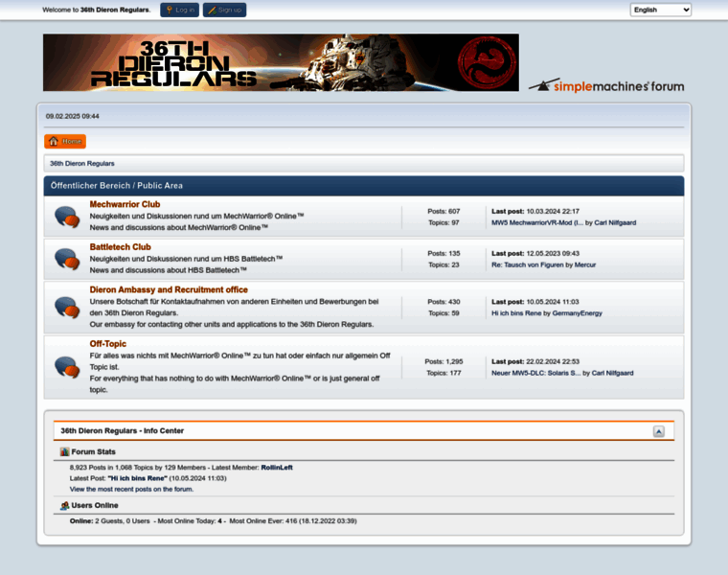Click the 'Topics: 23' count text
This screenshot has height=575, width=728.
pos(444,264)
